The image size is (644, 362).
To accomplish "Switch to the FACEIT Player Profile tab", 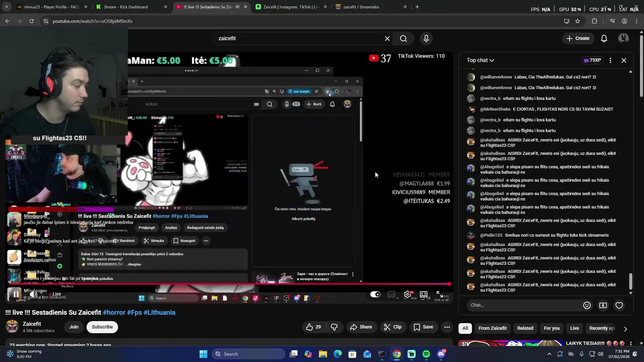I will tap(51, 7).
